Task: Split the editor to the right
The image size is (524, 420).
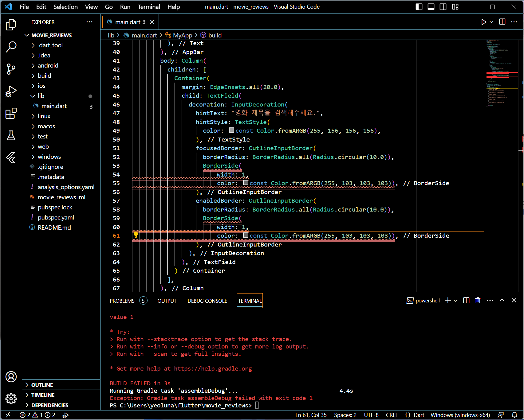Action: (502, 22)
